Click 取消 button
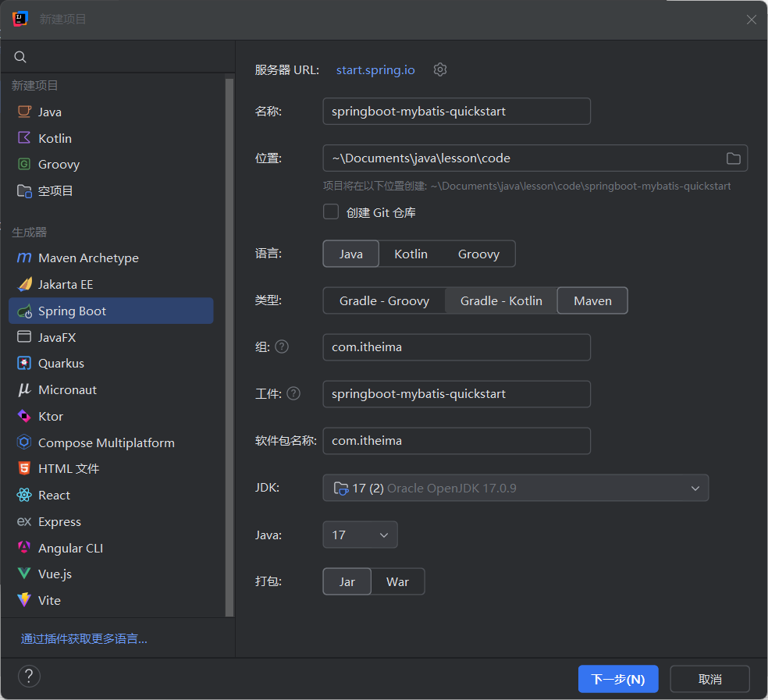This screenshot has height=700, width=768. [709, 679]
